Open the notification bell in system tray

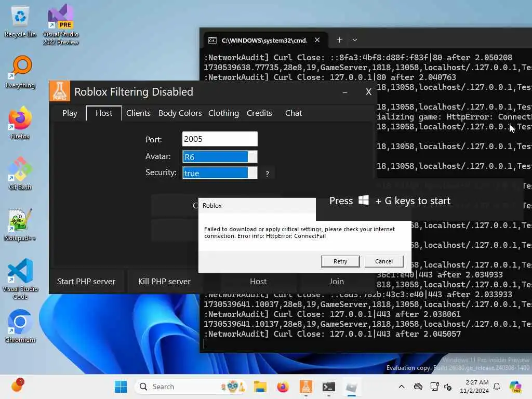tap(497, 387)
